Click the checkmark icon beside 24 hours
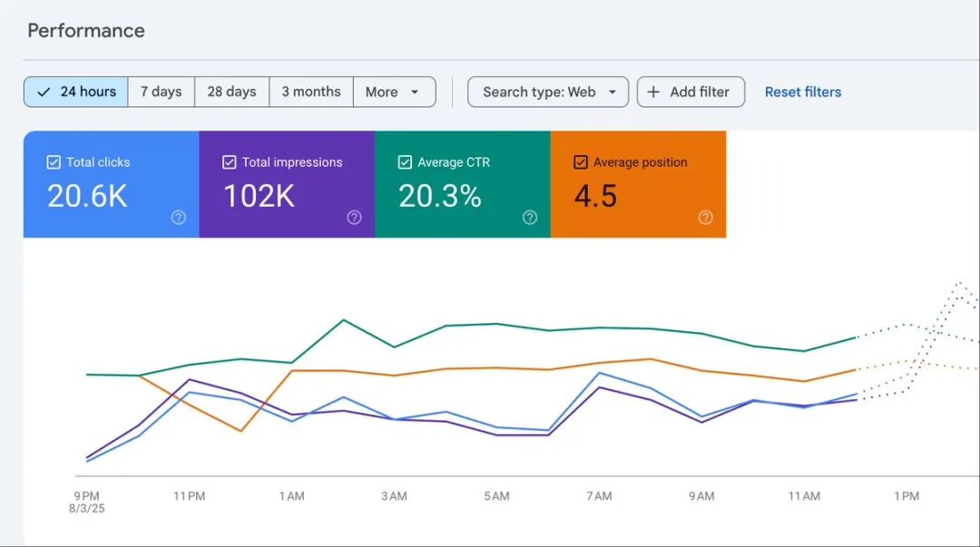 [44, 92]
